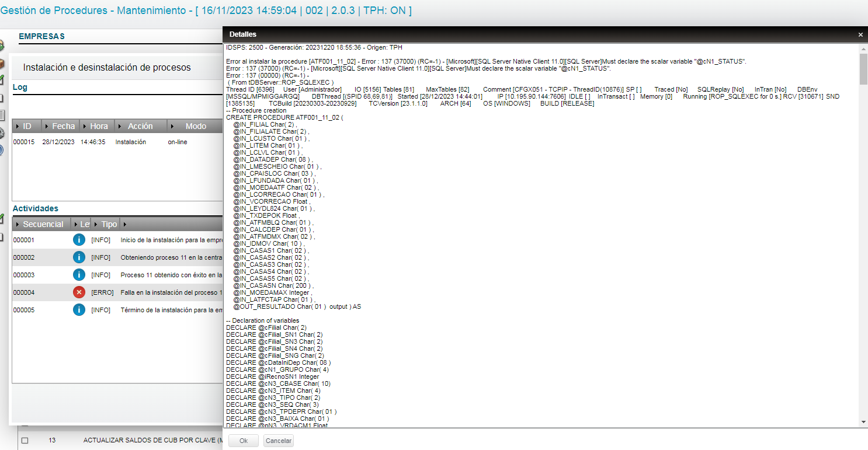Click 'Instalación e desinstalación de procesos' title
This screenshot has height=450, width=868.
(x=107, y=68)
